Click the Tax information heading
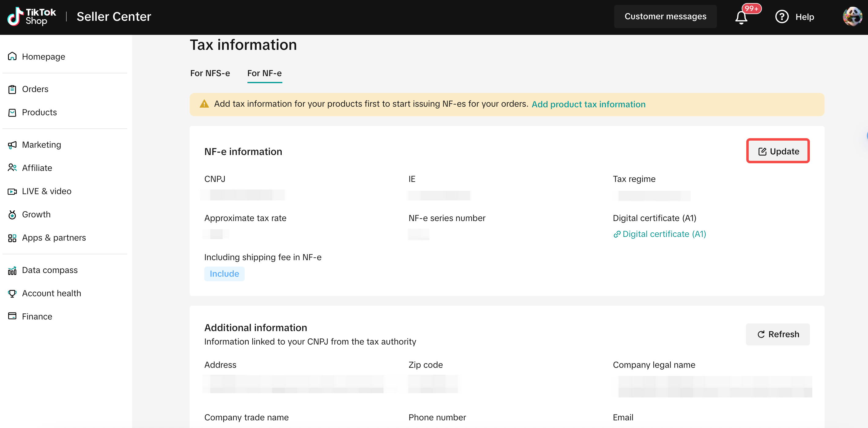Screen dimensions: 868x428 pos(243,45)
